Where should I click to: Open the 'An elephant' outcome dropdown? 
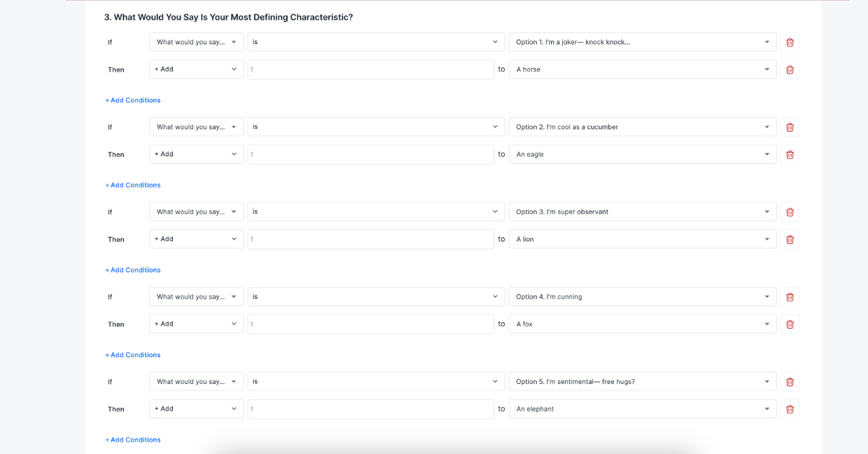(x=642, y=409)
